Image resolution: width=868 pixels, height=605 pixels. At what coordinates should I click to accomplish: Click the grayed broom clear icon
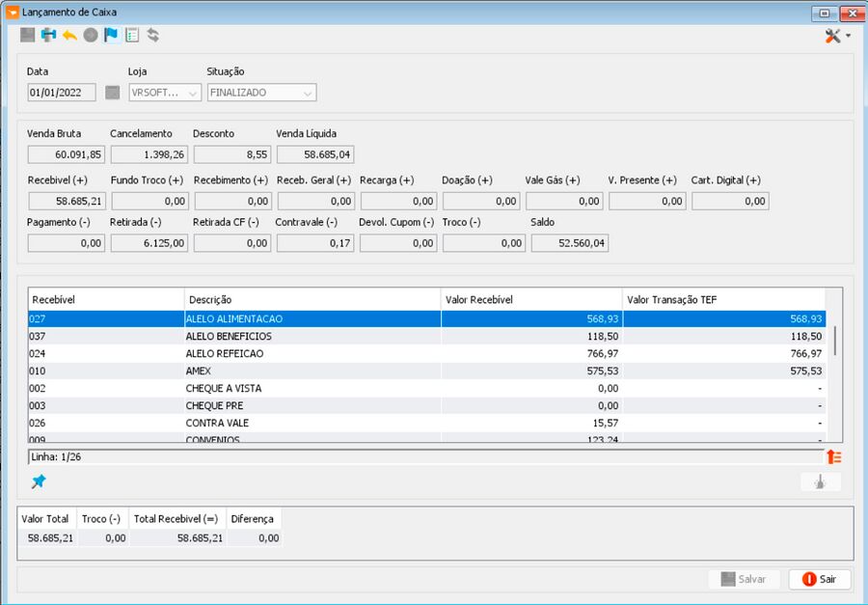(x=821, y=482)
